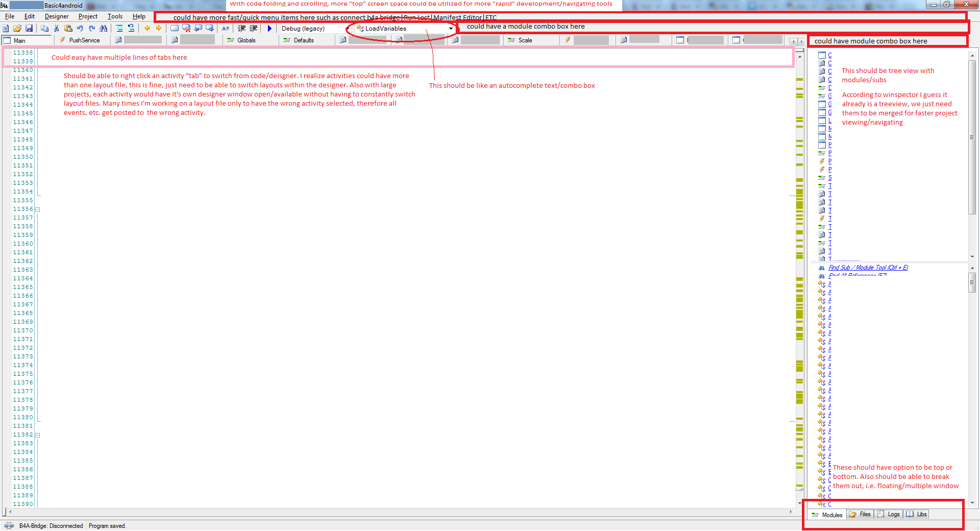This screenshot has height=531, width=980.
Task: Click the binoculars icon beside Find Sub / Module Tool
Action: [x=821, y=268]
